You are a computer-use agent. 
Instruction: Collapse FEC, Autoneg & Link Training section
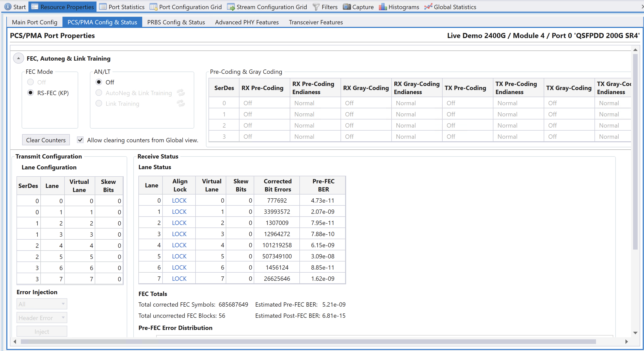click(19, 58)
